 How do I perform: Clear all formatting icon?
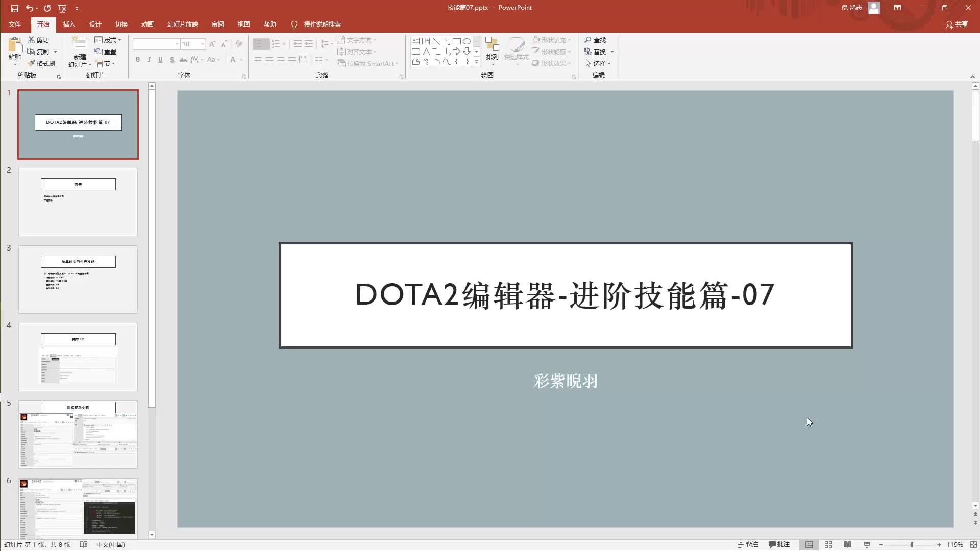[239, 44]
